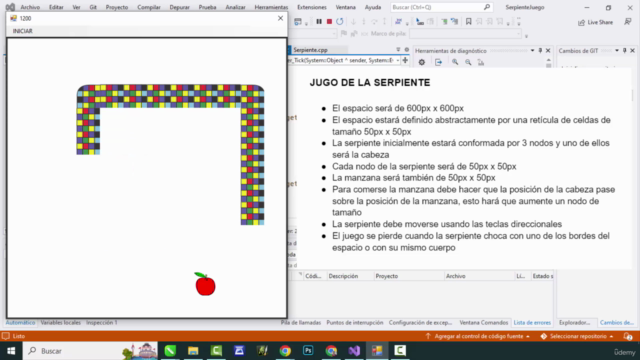The image size is (640, 360).
Task: Open the Serpiente.cpp tab settings gear
Action: [x=407, y=50]
